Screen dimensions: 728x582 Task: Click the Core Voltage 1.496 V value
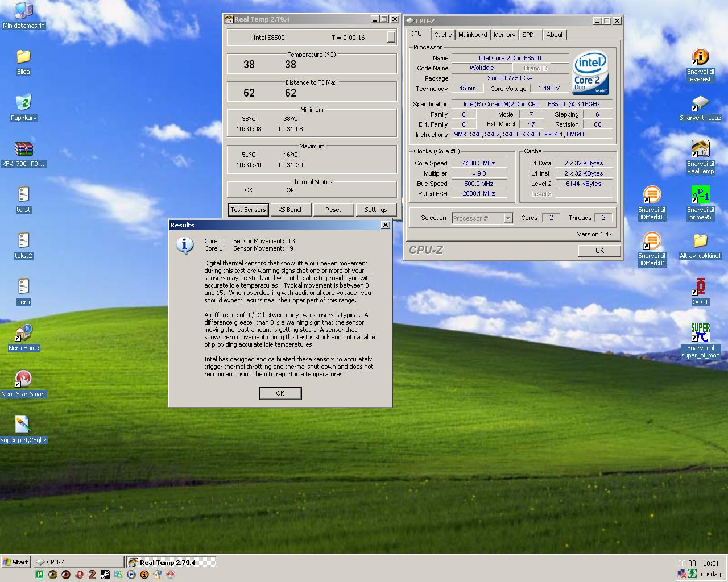549,88
